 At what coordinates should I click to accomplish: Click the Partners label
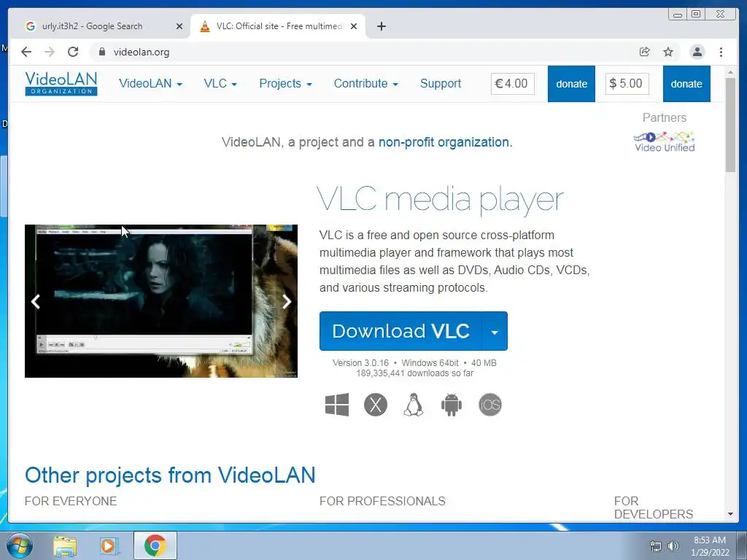point(664,117)
